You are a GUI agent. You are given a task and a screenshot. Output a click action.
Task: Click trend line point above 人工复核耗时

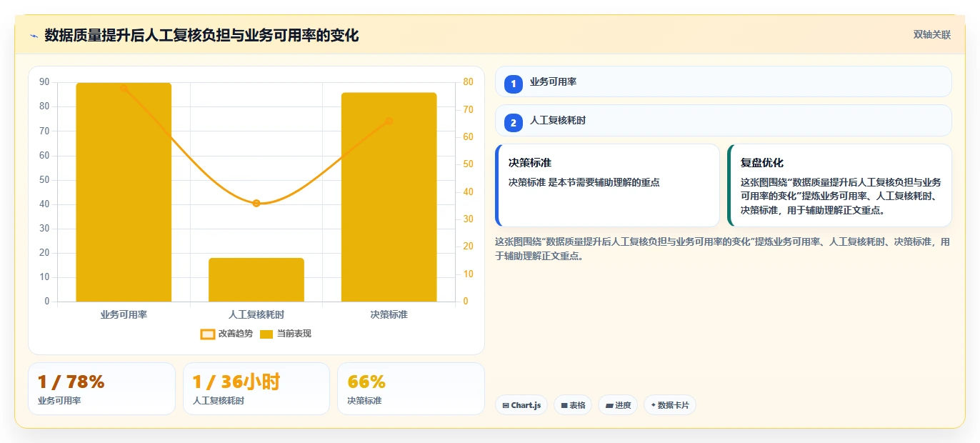(x=256, y=203)
